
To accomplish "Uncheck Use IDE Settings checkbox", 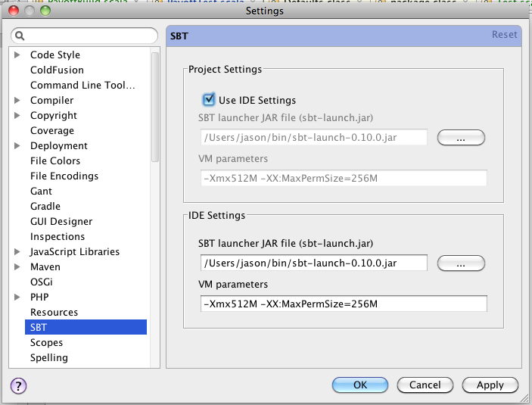I will tap(208, 99).
